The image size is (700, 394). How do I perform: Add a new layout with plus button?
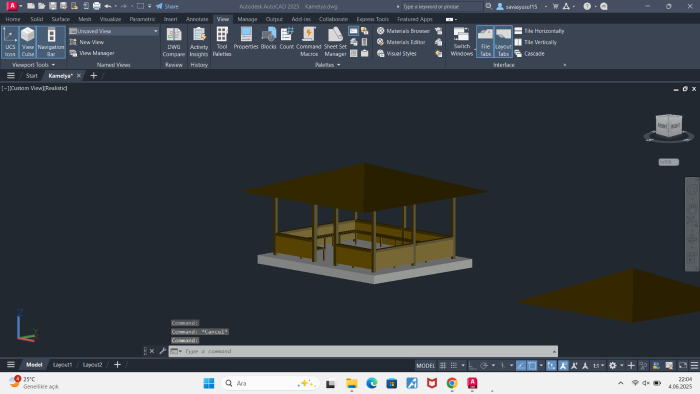(x=117, y=365)
